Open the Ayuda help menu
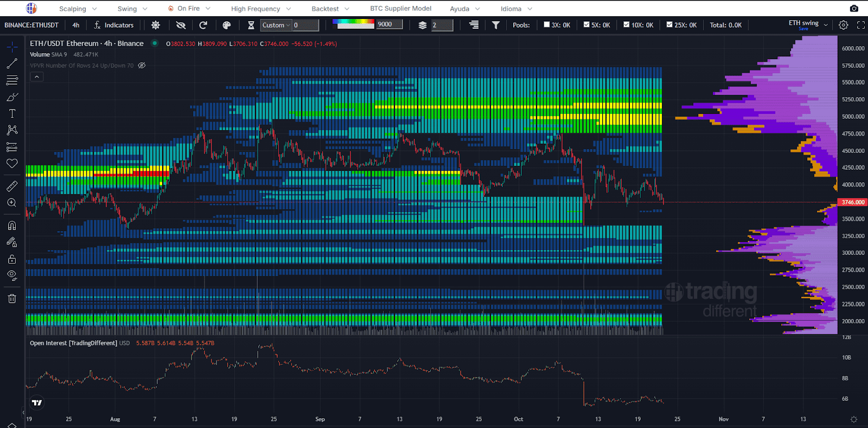Image resolution: width=868 pixels, height=428 pixels. tap(465, 9)
